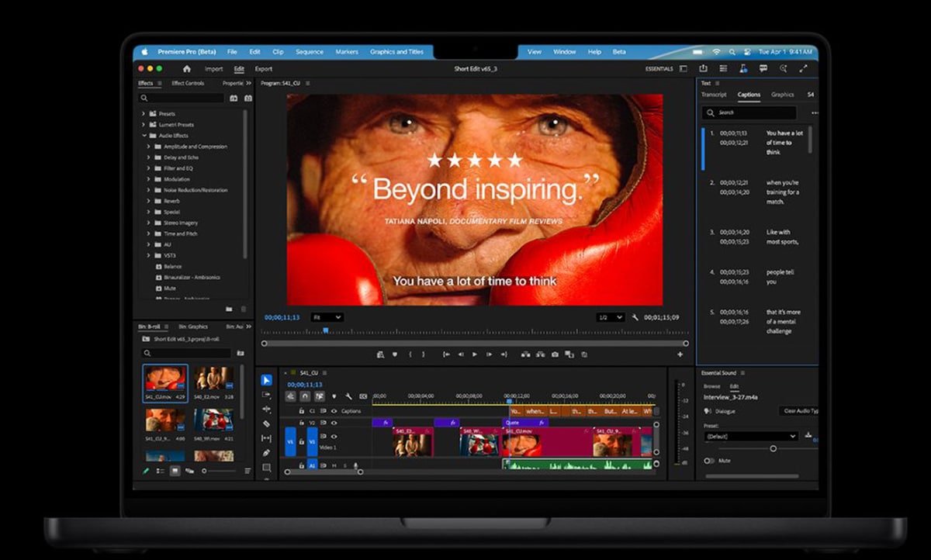This screenshot has height=560, width=931.
Task: Click the timeline wrench settings icon
Action: [x=348, y=396]
